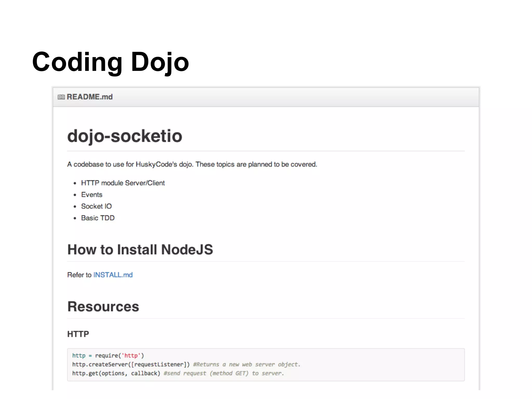The image size is (532, 399).
Task: Click the README.md file header label
Action: click(90, 97)
